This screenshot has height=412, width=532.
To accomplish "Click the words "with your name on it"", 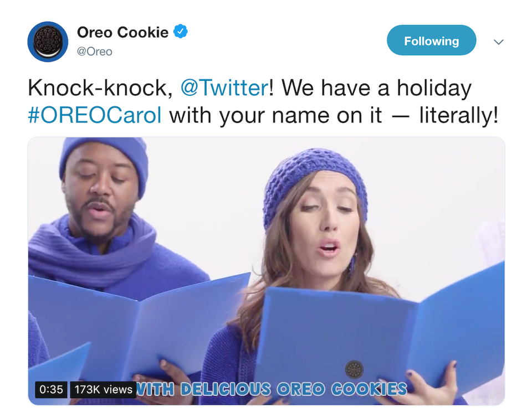I will click(275, 116).
